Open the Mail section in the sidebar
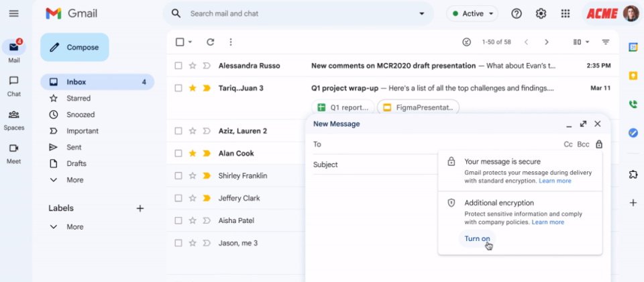The image size is (644, 282). (x=14, y=52)
